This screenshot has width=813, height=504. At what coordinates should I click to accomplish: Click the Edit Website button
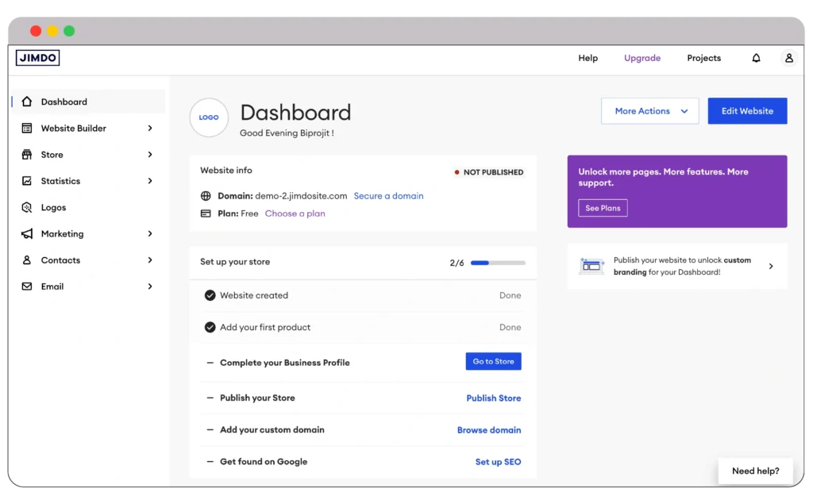pyautogui.click(x=746, y=110)
